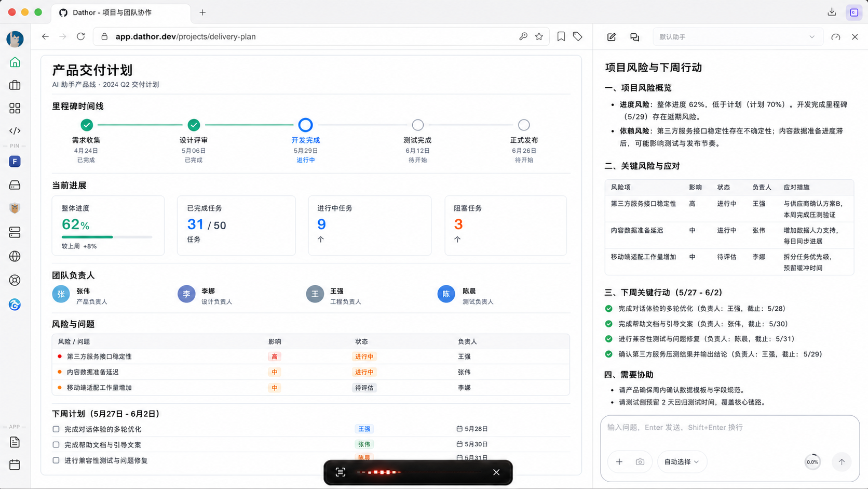Open the inbox tray icon in sidebar
The width and height of the screenshot is (868, 489).
(15, 185)
